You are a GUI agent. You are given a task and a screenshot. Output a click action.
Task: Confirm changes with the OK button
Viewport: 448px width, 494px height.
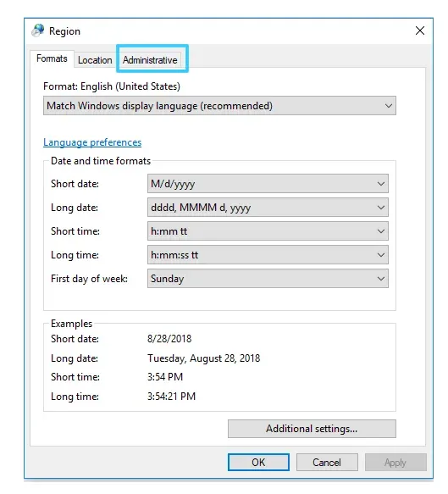(x=258, y=462)
